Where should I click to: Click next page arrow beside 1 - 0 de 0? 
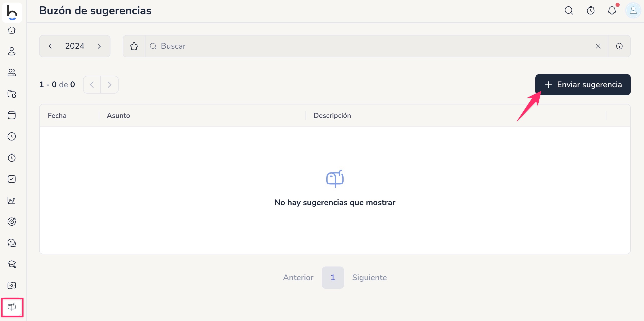click(x=109, y=85)
